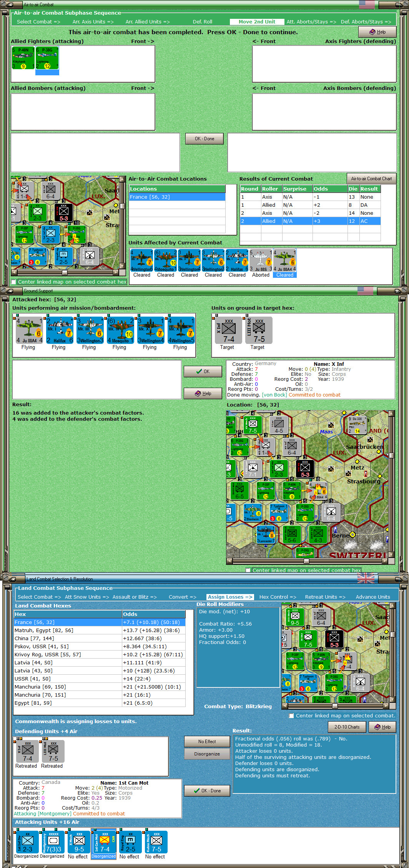Select round 1 Allied DA result row
409x868 pixels.
(x=310, y=205)
